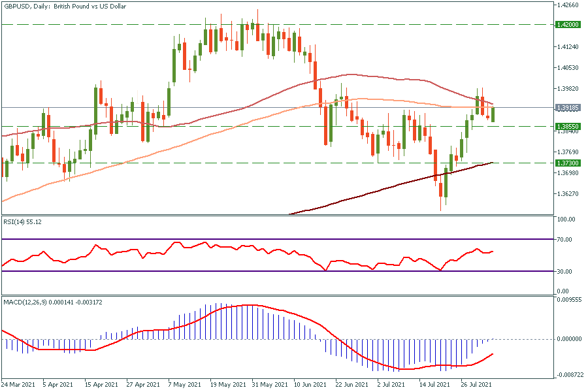Screen dimensions: 588x392
Task: Select the 14 Jul 2021 date label
Action: (434, 385)
